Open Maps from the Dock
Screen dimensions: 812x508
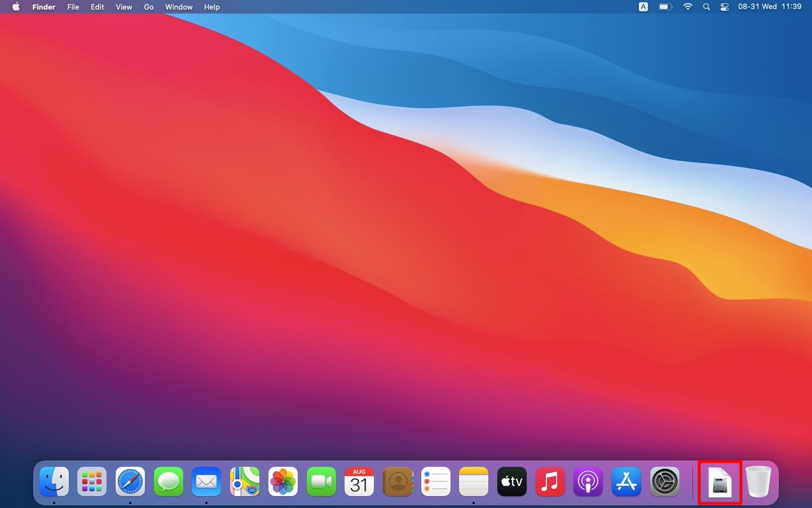(245, 482)
